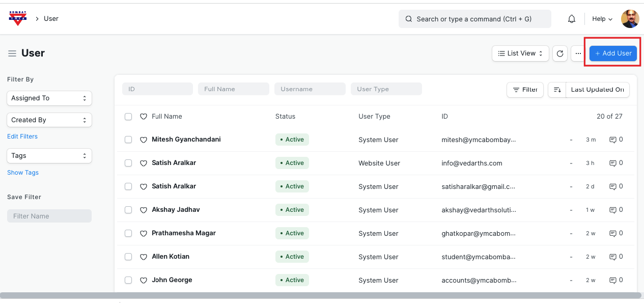This screenshot has height=303, width=644.
Task: Toggle the sidebar hamburger icon
Action: tap(12, 53)
